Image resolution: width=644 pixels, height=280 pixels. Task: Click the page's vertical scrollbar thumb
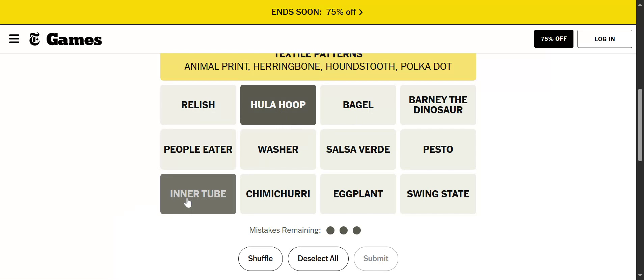click(x=640, y=125)
